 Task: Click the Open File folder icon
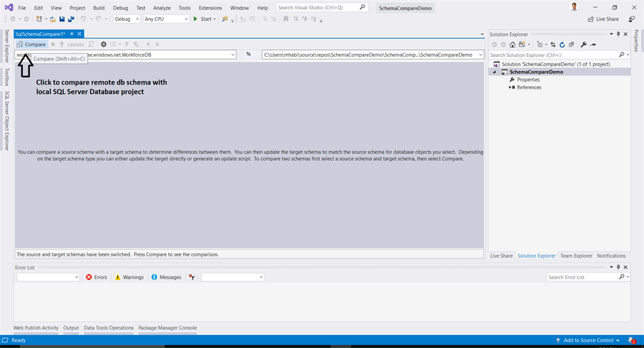pos(53,19)
